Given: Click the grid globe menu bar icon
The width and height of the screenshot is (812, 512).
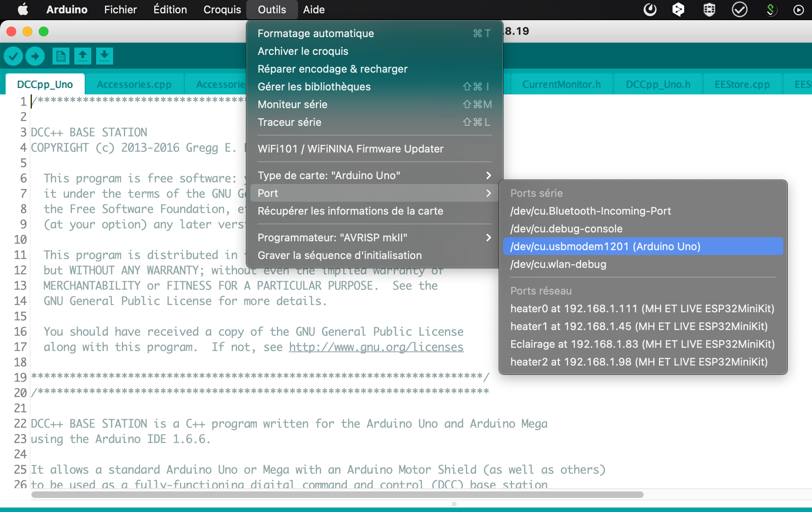Looking at the screenshot, I should (709, 9).
